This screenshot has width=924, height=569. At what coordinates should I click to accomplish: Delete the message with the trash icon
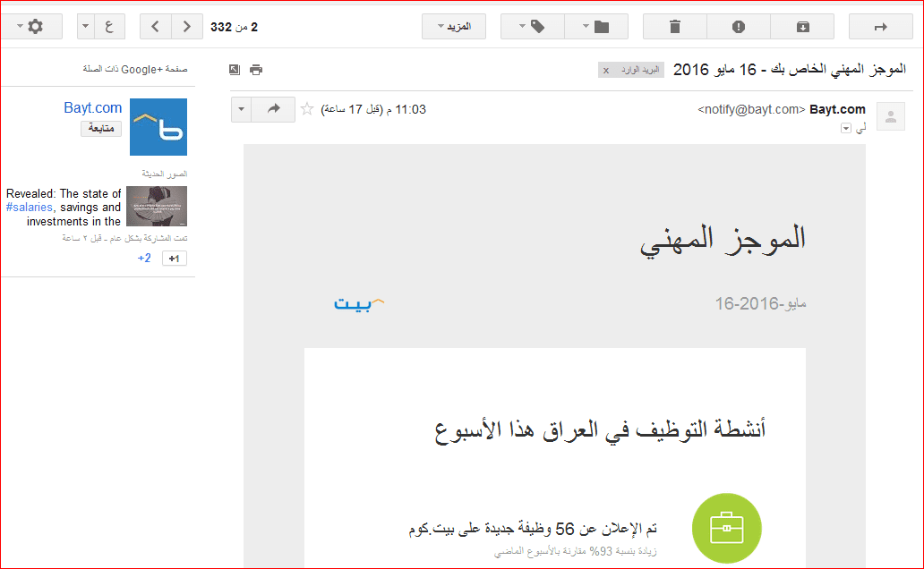[675, 27]
